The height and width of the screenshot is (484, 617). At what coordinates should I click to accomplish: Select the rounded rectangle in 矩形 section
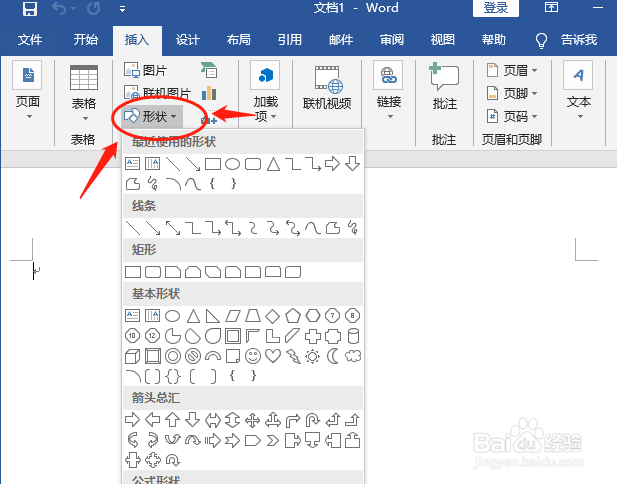pyautogui.click(x=153, y=272)
